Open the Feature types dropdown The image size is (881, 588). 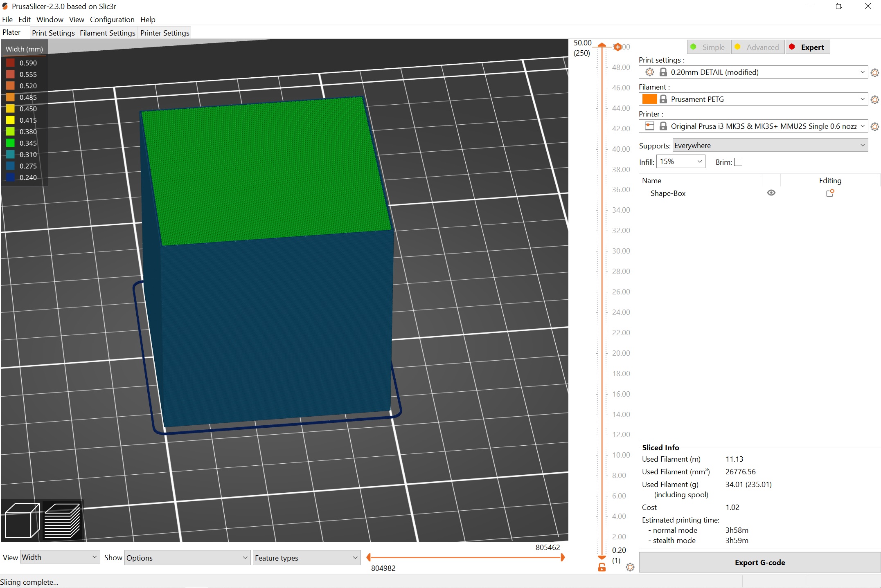(306, 558)
